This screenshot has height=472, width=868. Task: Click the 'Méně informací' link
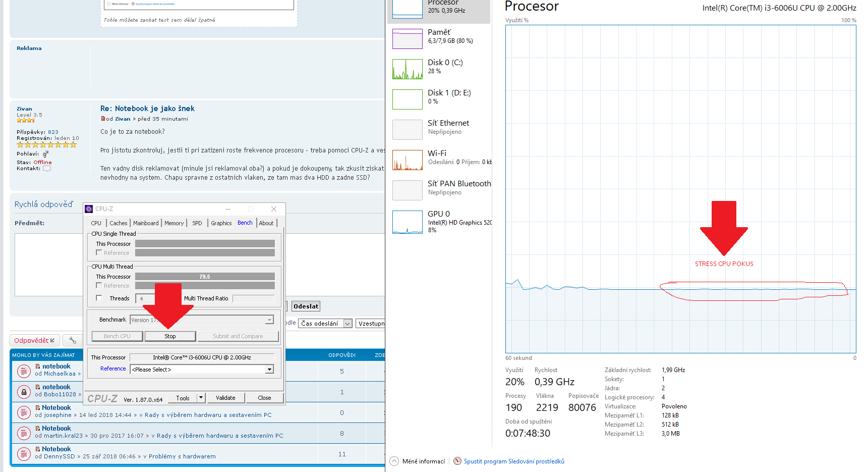pos(424,461)
